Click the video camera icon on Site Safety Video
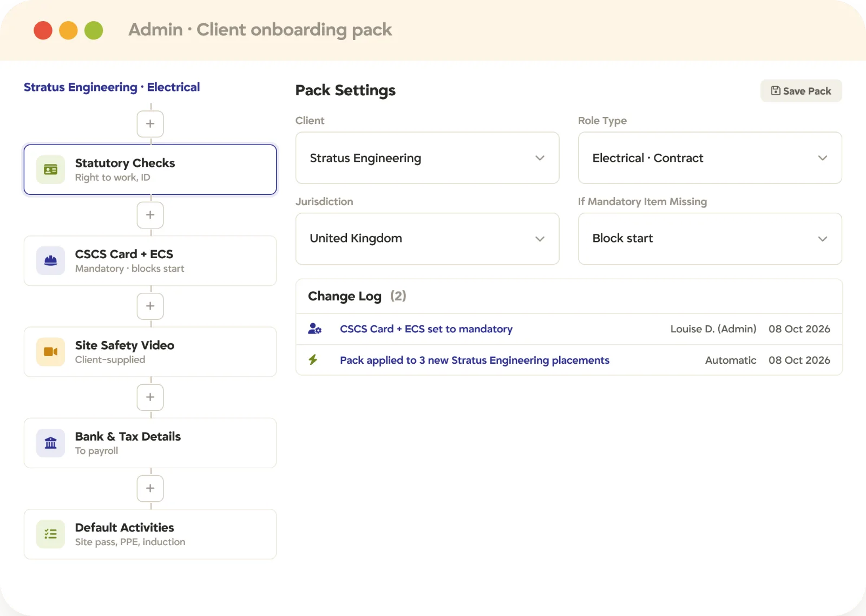 click(x=50, y=352)
